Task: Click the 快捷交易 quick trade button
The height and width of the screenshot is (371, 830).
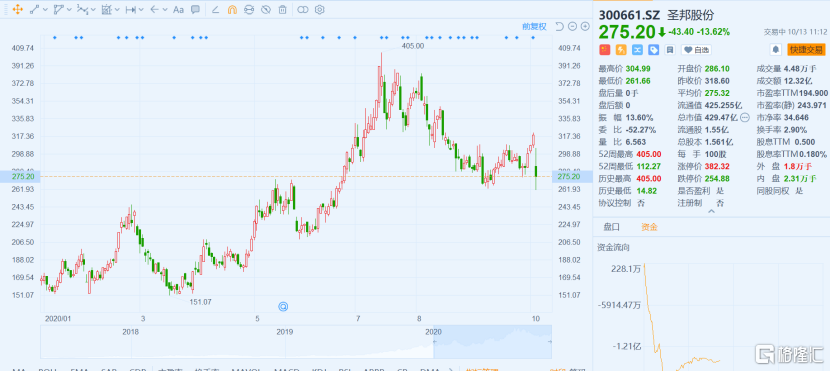Action: tap(806, 50)
